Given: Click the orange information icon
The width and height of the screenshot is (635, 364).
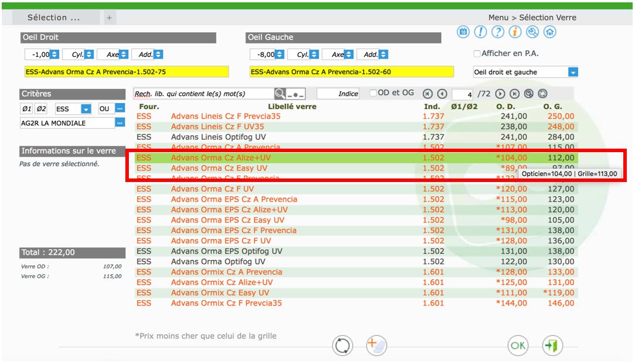Looking at the screenshot, I should point(515,32).
